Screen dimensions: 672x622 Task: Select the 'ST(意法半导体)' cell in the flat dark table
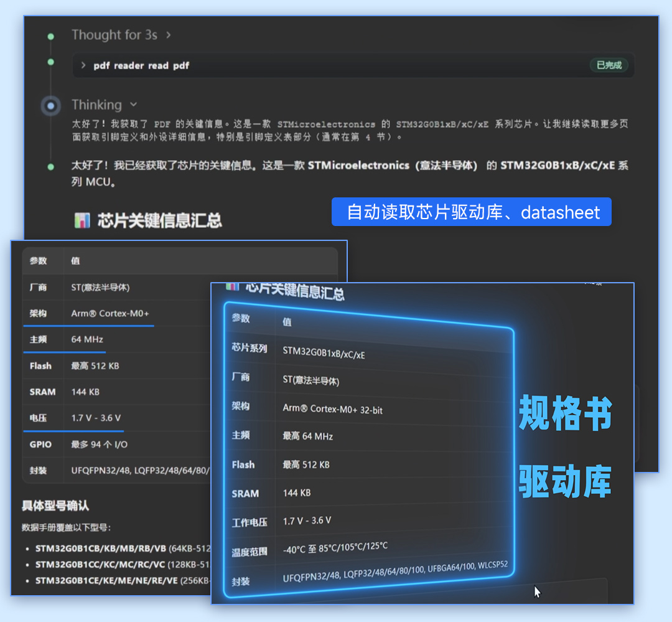coord(100,288)
